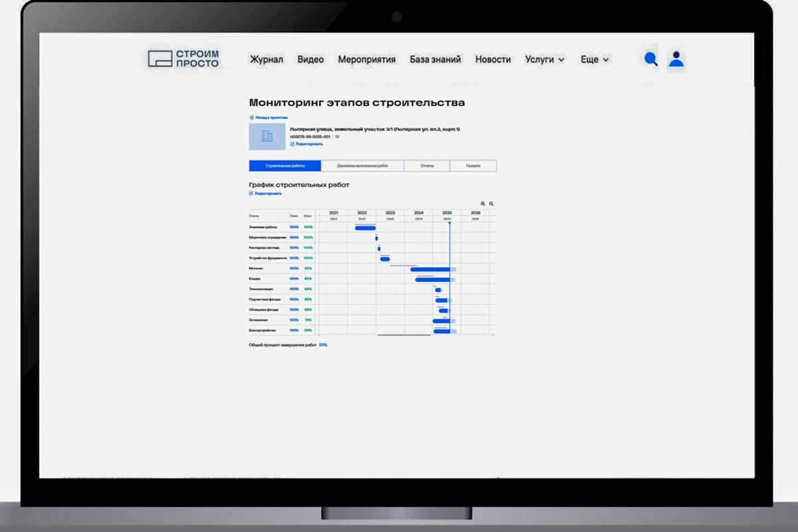Click the 81% overall completion value
Screen dimensions: 798x532
point(323,345)
